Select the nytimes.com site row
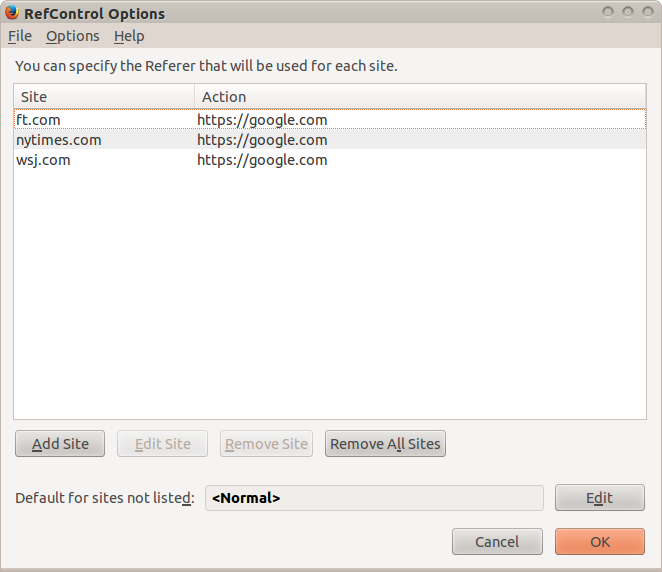 coord(330,140)
